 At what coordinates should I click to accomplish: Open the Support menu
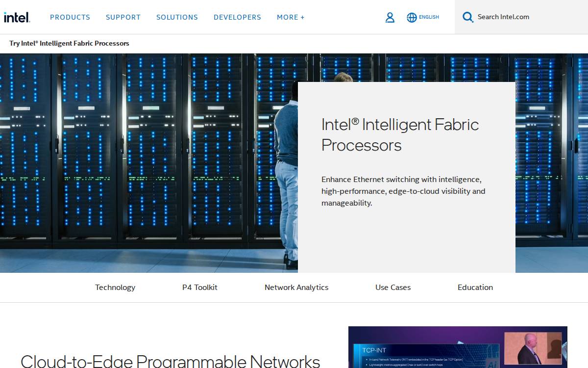123,17
